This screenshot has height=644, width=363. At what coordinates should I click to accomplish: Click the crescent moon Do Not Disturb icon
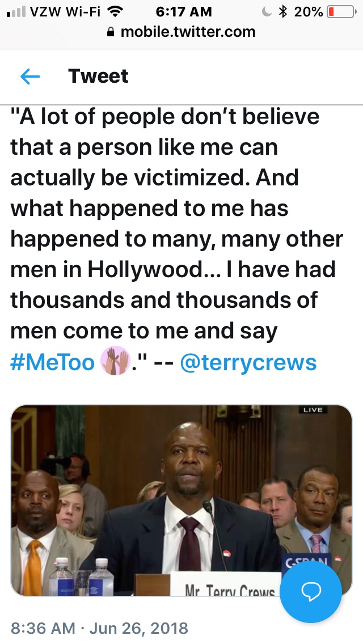tap(268, 11)
